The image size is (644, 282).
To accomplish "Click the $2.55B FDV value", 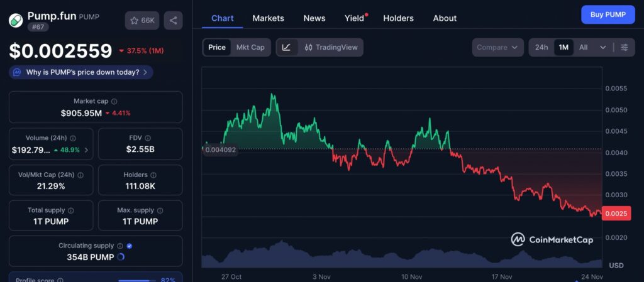I will tap(140, 149).
